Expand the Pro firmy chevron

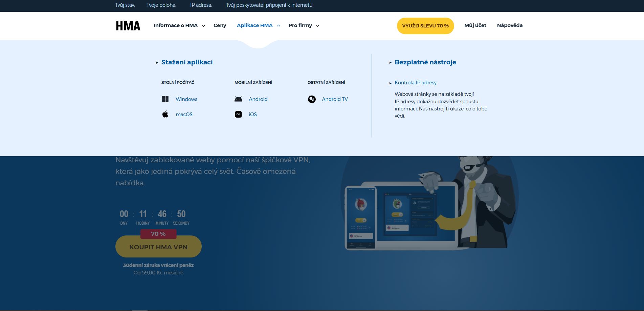click(317, 26)
